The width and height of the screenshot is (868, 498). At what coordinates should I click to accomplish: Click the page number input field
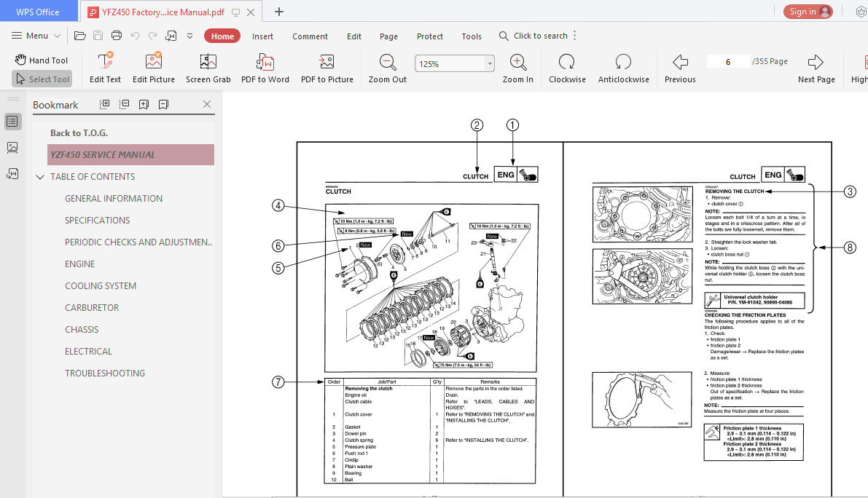[x=728, y=61]
